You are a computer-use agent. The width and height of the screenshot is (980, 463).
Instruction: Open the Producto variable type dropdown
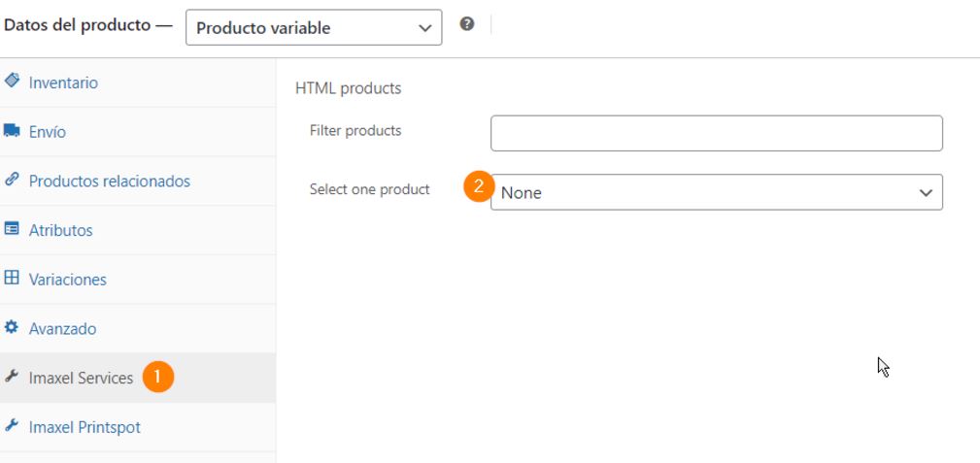(313, 28)
